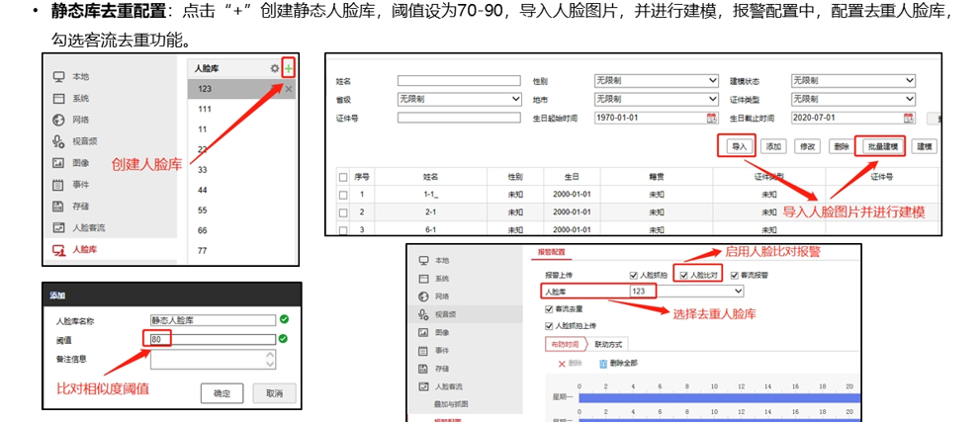Toggle the 人脸比对 checkbox
The width and height of the screenshot is (980, 422).
coord(683,276)
